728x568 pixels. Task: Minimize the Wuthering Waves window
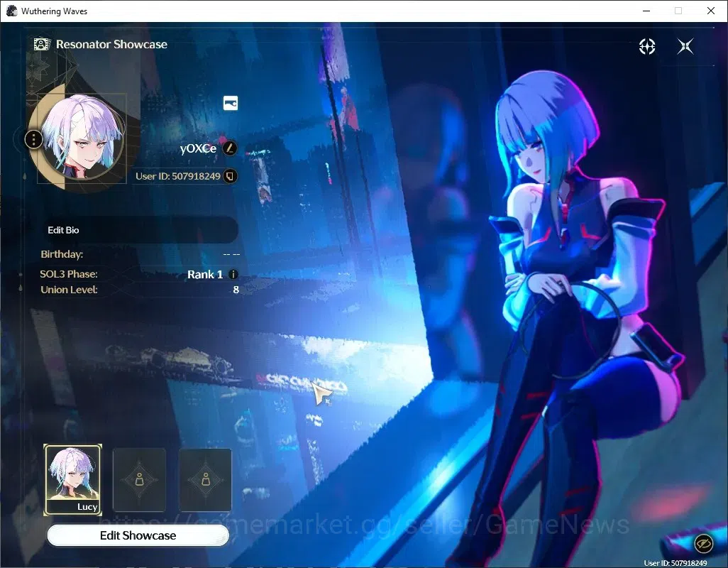point(646,11)
